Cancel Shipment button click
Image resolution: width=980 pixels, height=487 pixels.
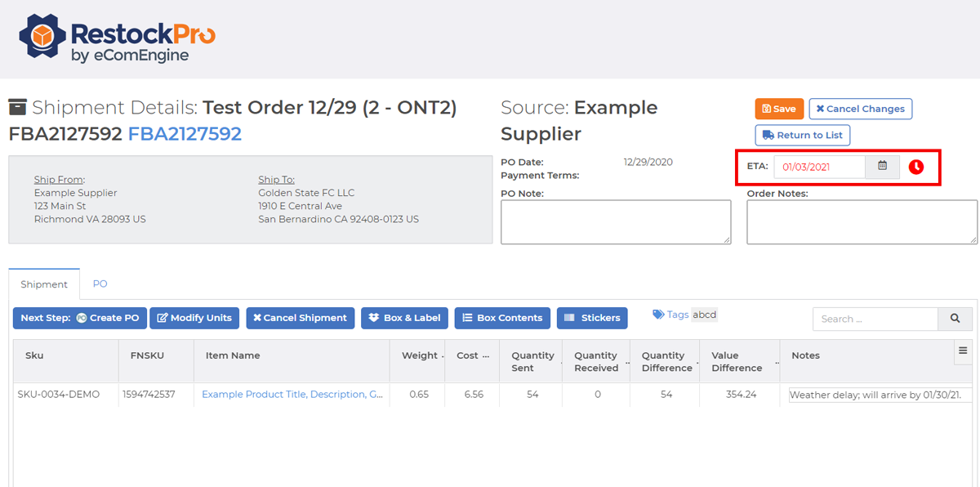pyautogui.click(x=301, y=318)
